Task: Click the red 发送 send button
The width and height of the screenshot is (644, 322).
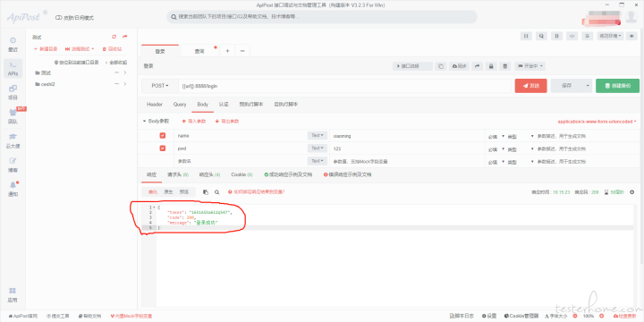Action: pos(530,86)
